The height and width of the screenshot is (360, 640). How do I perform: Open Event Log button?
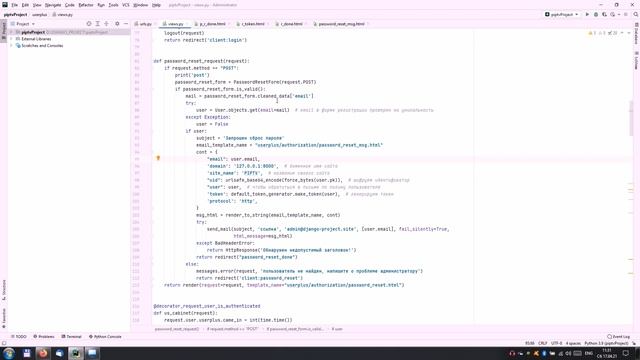point(618,337)
